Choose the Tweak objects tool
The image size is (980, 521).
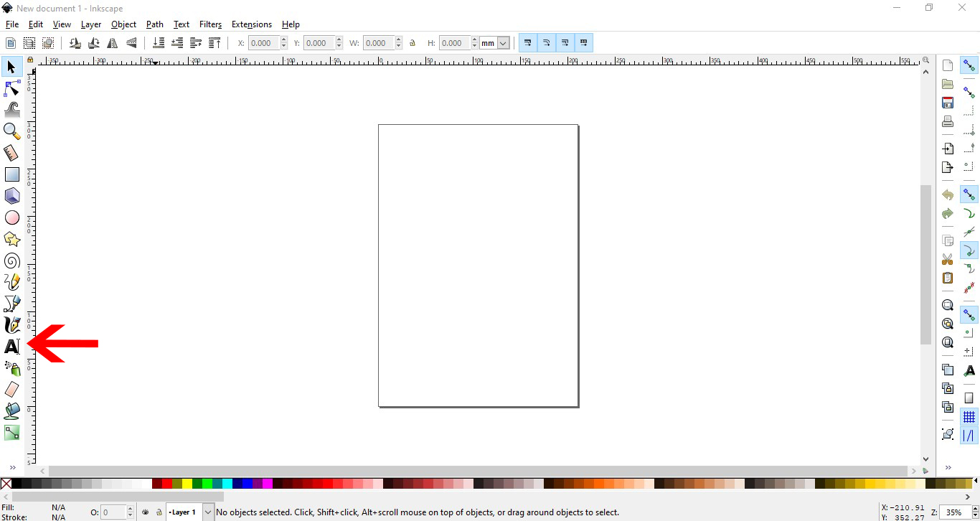(11, 110)
